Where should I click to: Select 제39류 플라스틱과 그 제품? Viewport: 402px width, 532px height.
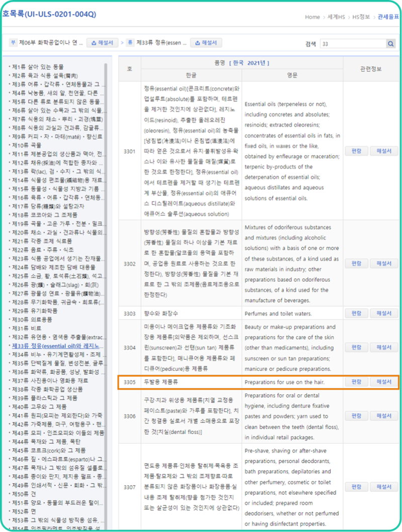tap(44, 398)
